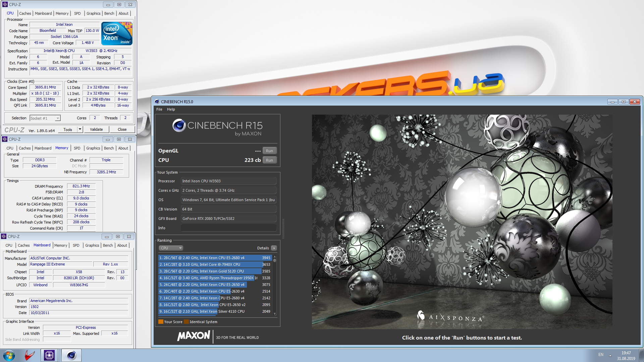
Task: Click the Details label in Ranking
Action: click(x=263, y=248)
